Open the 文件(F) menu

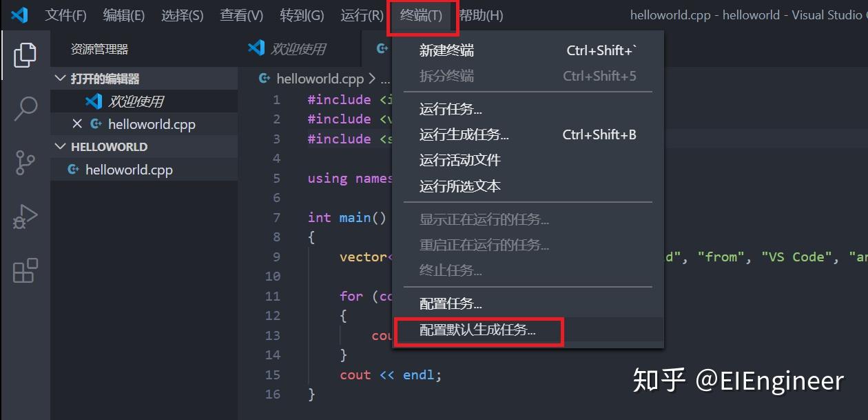(66, 15)
